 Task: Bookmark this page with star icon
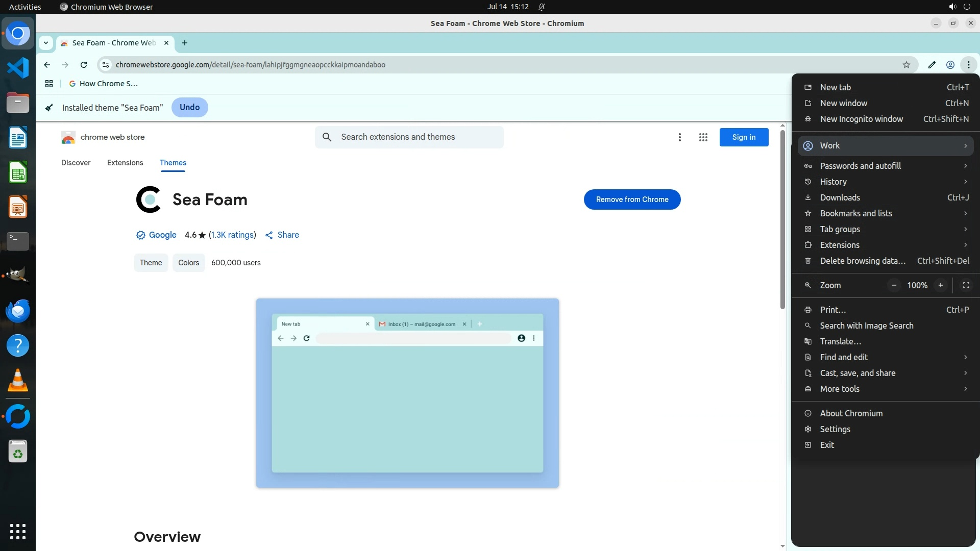coord(906,65)
